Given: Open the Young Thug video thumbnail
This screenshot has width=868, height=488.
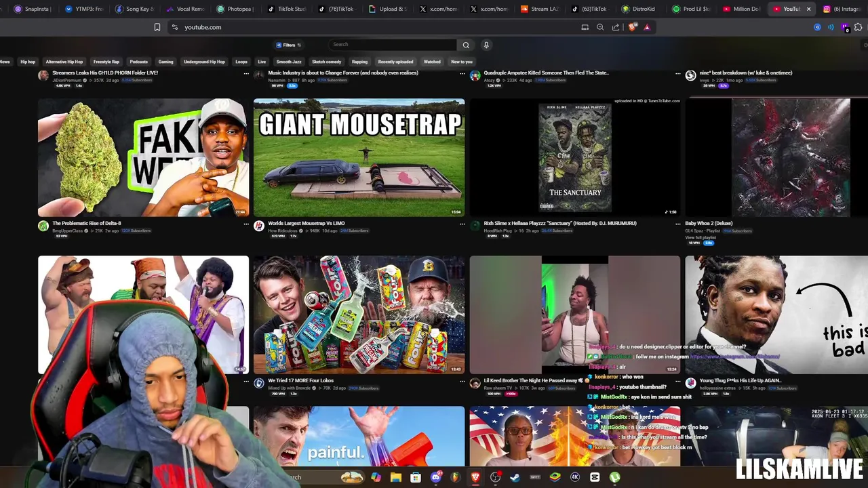Looking at the screenshot, I should (x=776, y=314).
